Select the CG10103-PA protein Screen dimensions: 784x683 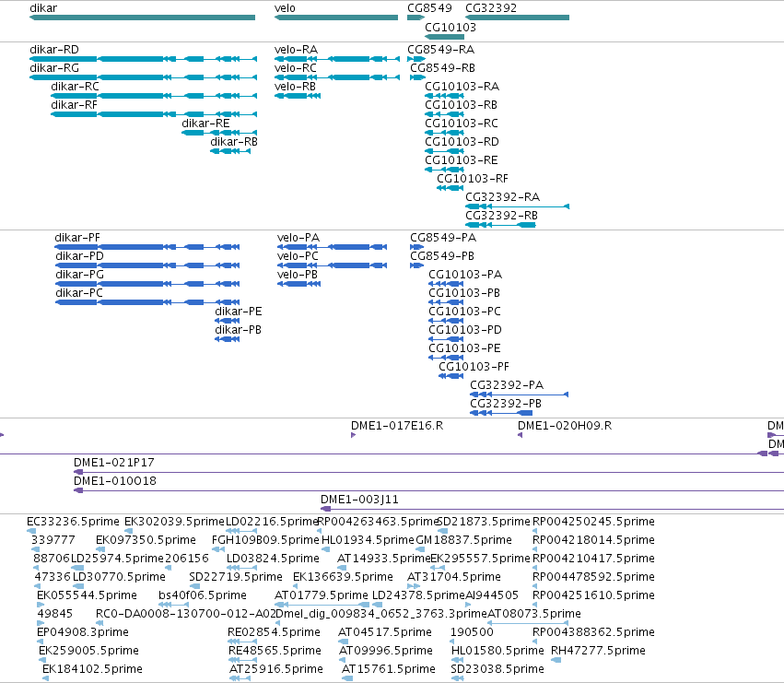(446, 284)
